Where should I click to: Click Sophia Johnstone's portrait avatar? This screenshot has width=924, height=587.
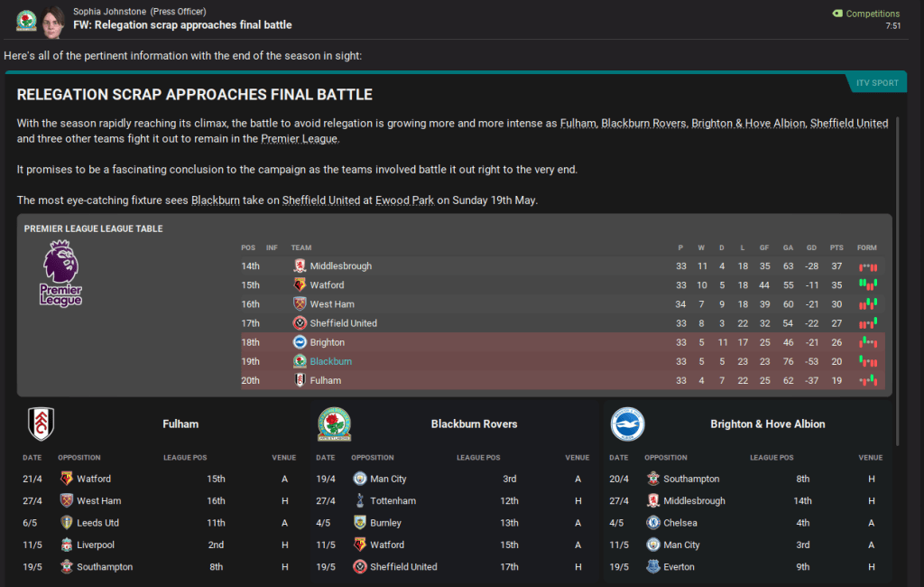(x=53, y=18)
